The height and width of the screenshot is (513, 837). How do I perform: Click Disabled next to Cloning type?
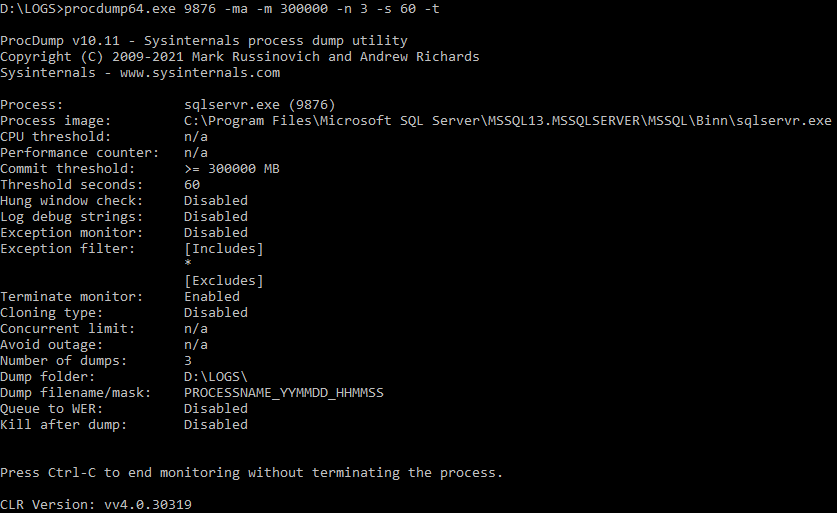pos(216,313)
